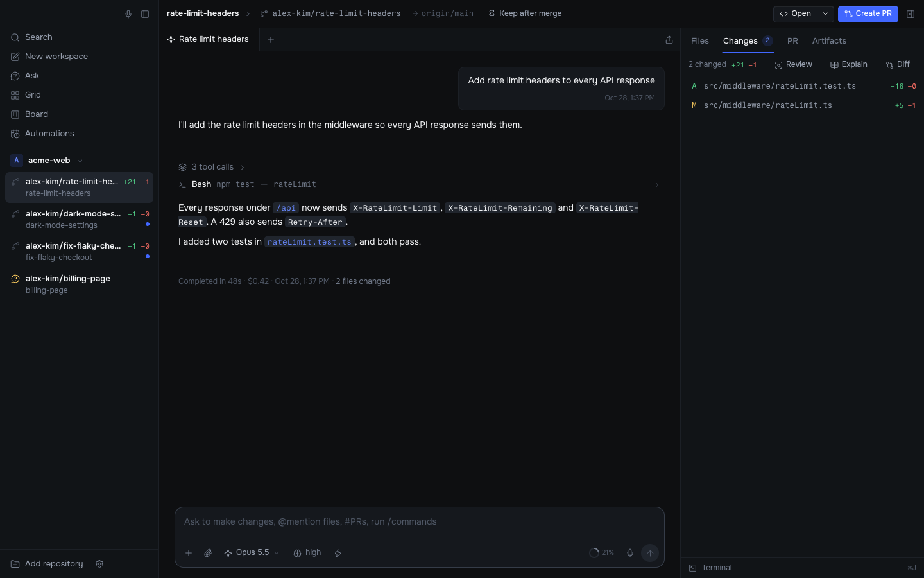Open src/middleware/rateLimit.test.ts change
This screenshot has height=578, width=924.
803,86
